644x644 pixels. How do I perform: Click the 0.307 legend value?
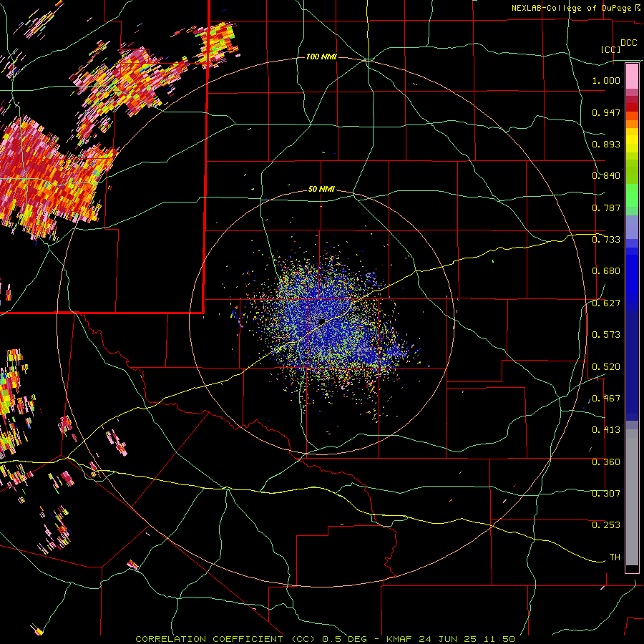(x=606, y=494)
